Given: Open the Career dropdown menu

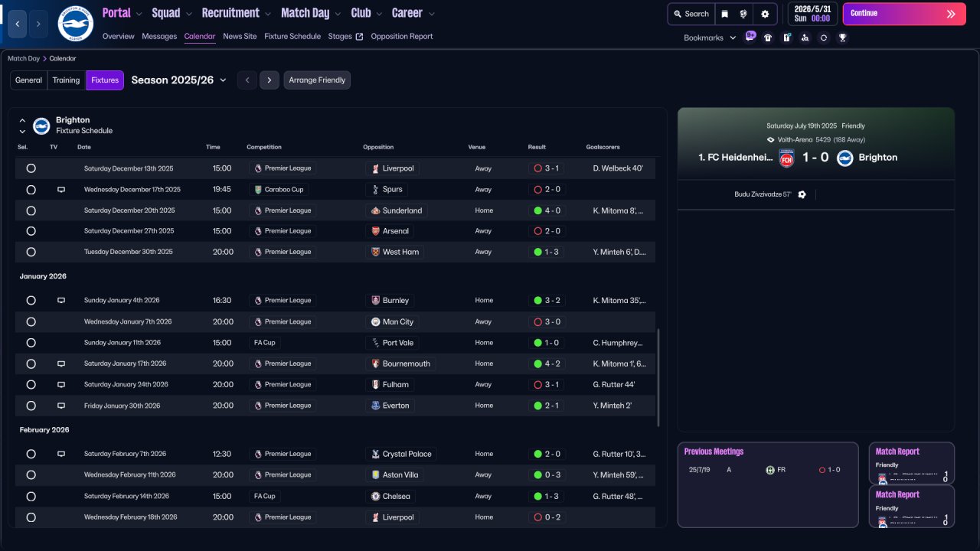Looking at the screenshot, I should (413, 13).
